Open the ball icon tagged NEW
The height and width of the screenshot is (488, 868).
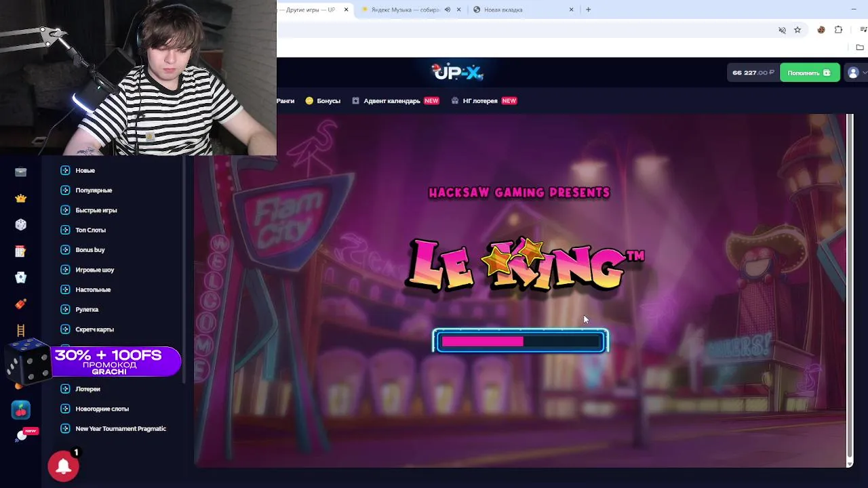(x=22, y=436)
